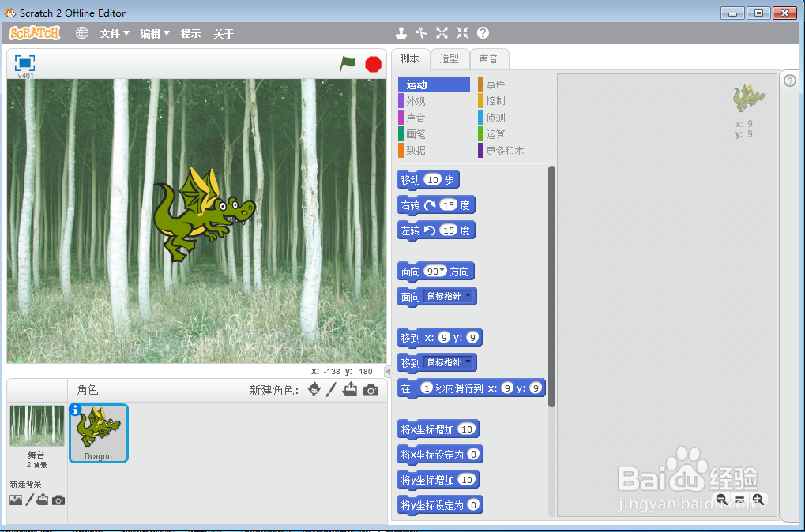Image resolution: width=805 pixels, height=532 pixels.
Task: Select the 数据 block category
Action: tap(434, 150)
